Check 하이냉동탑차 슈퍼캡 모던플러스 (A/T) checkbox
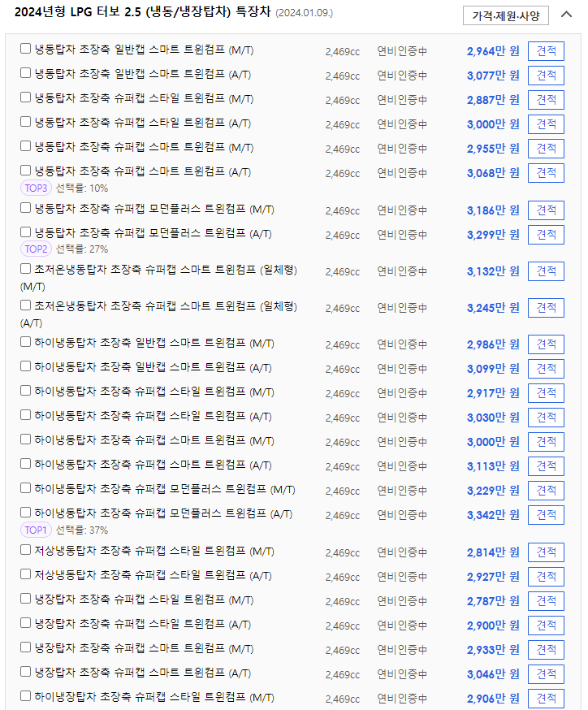Viewport: 588px width, 710px height. 25,513
